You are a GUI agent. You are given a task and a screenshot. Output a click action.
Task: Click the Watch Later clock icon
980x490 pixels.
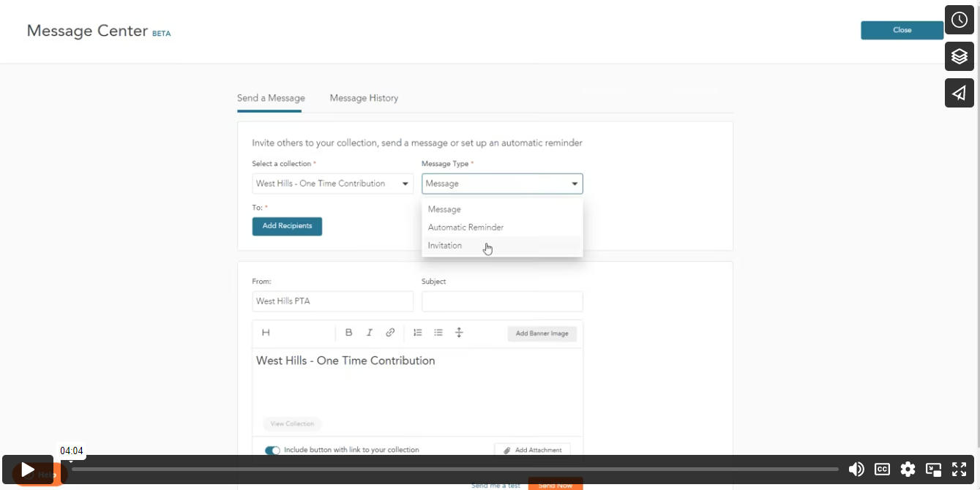[x=959, y=20]
